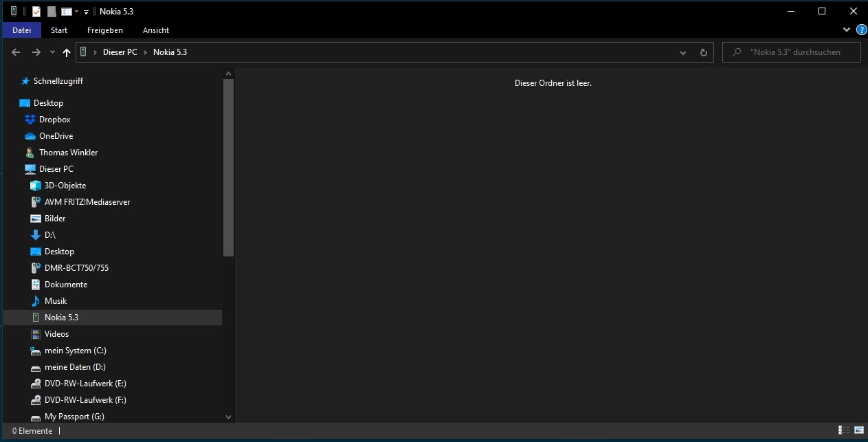Click the "Dieser Ordner ist leer." message
Viewport: 868px width, 442px height.
coord(553,83)
